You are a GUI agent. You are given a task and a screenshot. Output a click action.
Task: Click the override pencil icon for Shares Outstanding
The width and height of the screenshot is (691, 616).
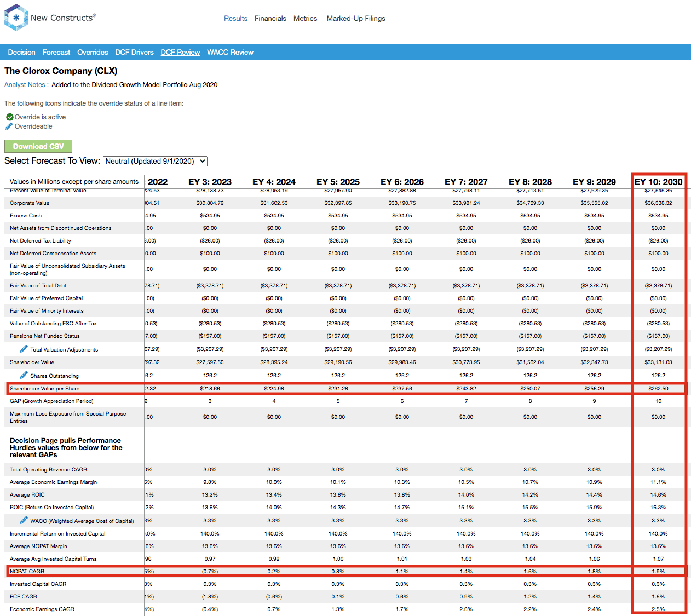[24, 375]
